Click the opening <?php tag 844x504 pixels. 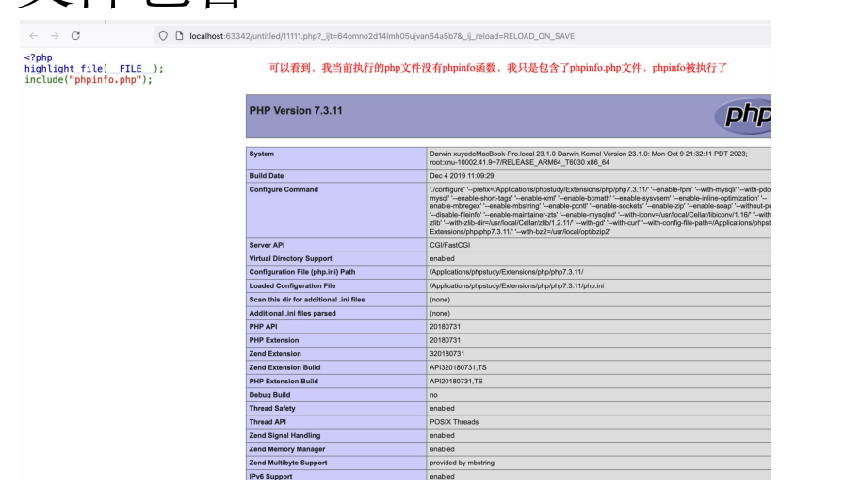pos(39,58)
